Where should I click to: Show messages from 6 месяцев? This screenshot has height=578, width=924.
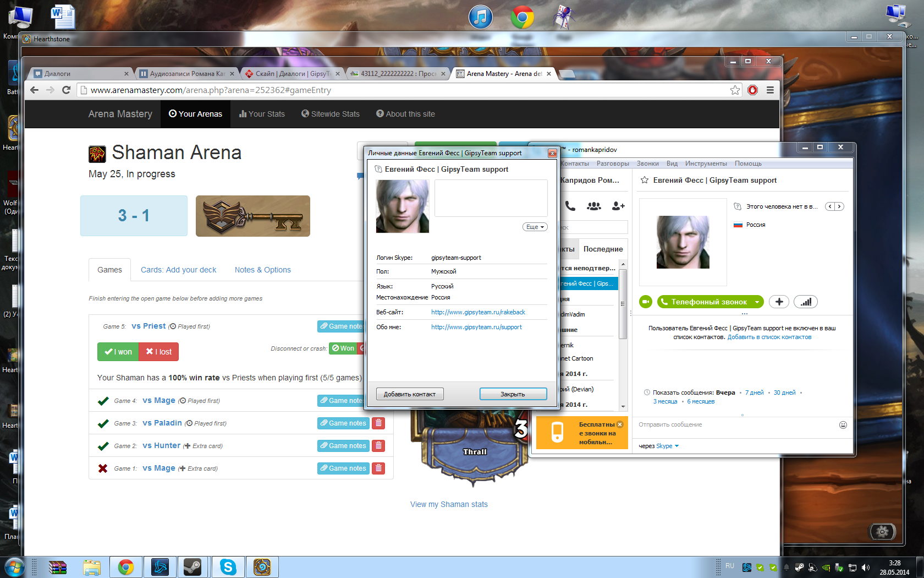pos(701,401)
